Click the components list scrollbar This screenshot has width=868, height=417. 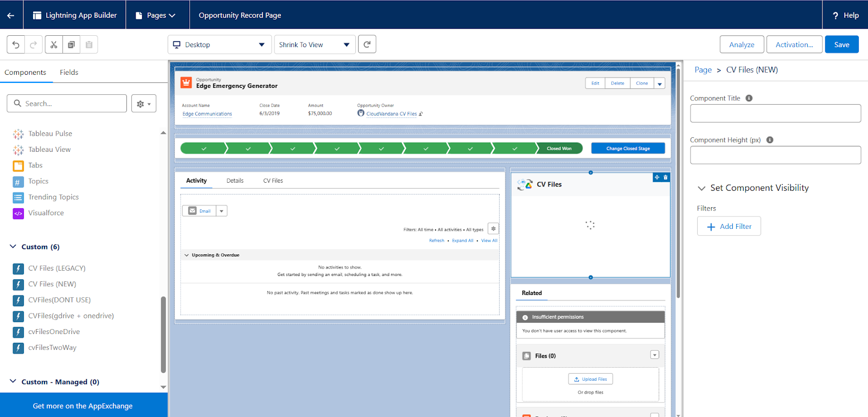coord(163,334)
